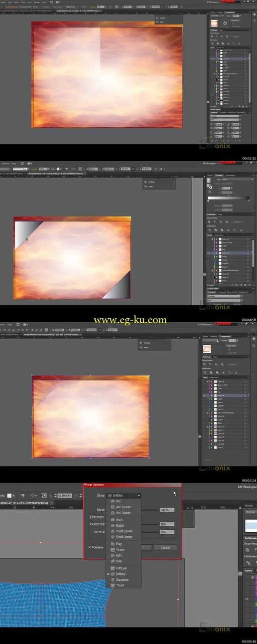Click Unite shape mode in 00:04:56 frame Pathfinder
The width and height of the screenshot is (257, 644).
(209, 222)
